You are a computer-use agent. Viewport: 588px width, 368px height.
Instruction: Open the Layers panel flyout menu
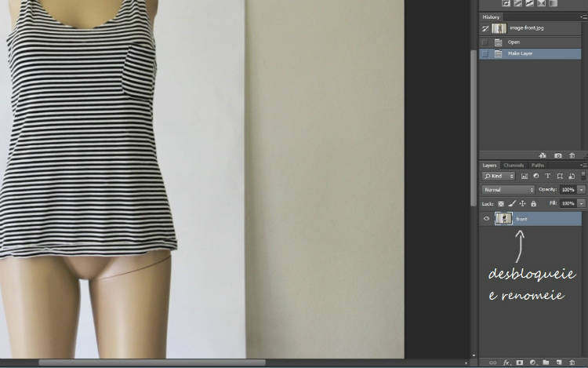point(583,165)
